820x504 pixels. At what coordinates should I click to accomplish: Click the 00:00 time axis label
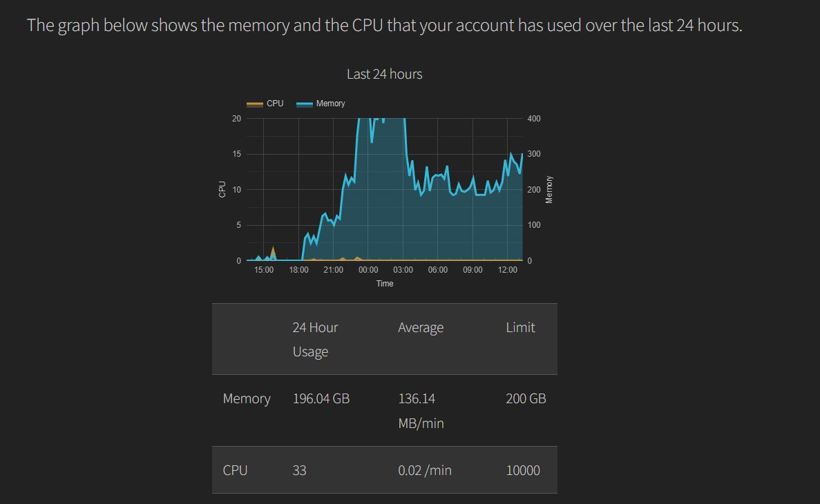point(368,270)
